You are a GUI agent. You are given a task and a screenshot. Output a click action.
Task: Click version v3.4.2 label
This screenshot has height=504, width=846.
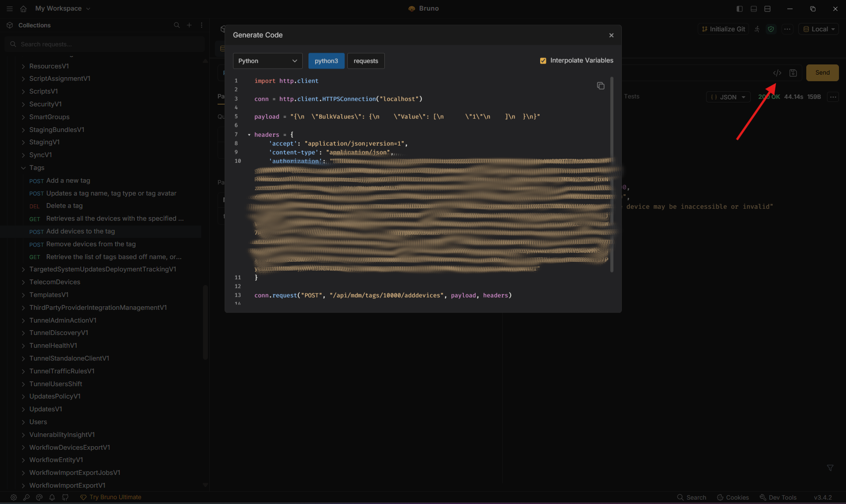pyautogui.click(x=823, y=497)
